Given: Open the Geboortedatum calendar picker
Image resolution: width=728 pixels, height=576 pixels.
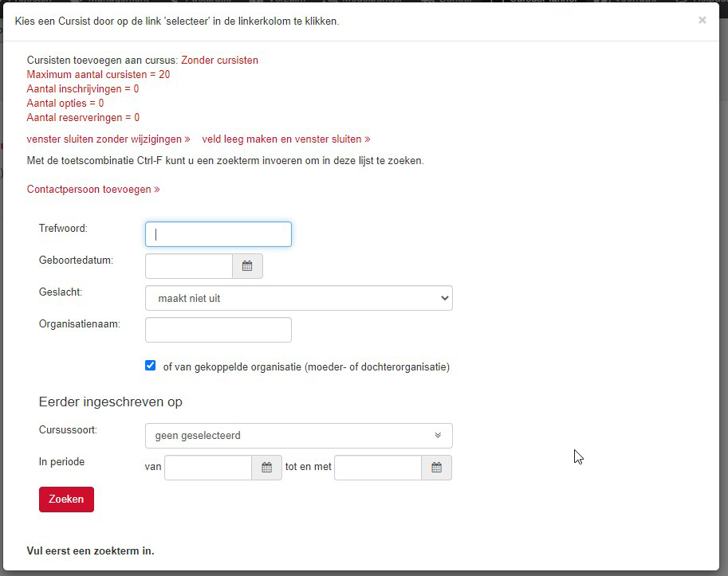Looking at the screenshot, I should (247, 266).
